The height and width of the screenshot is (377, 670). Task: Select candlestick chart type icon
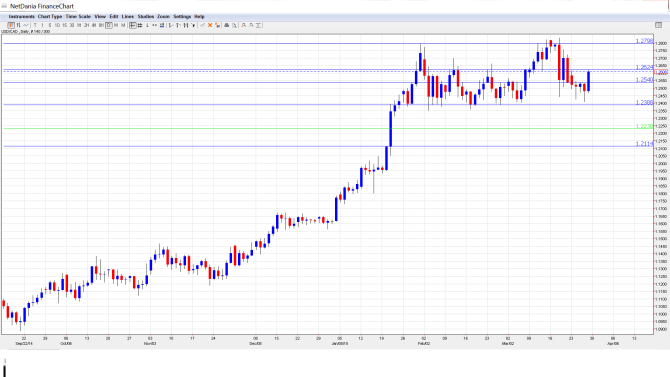coord(11,26)
